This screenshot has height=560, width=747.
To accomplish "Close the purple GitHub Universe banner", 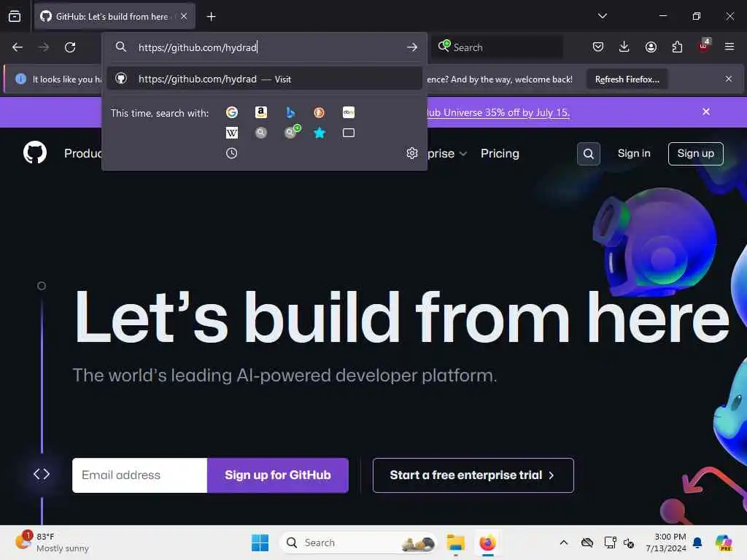I will [706, 112].
